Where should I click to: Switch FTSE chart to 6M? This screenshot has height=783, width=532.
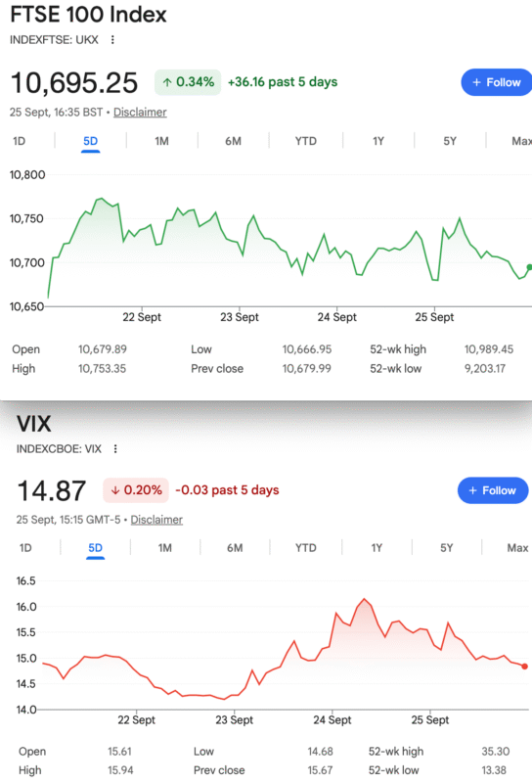click(x=233, y=141)
